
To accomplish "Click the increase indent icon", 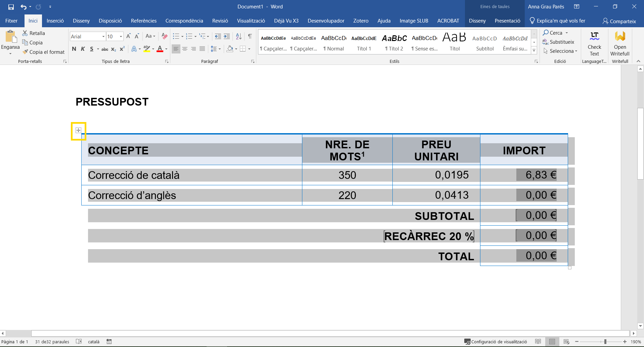I will point(227,36).
